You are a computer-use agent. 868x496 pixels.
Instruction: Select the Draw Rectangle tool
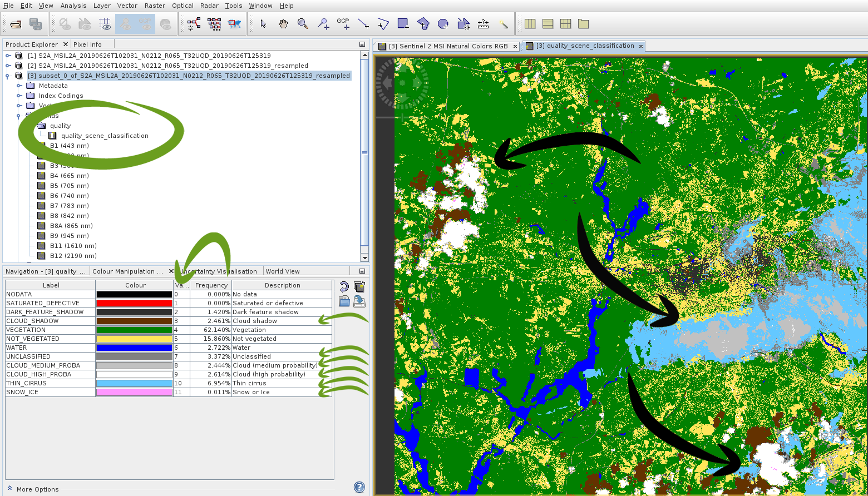click(403, 24)
